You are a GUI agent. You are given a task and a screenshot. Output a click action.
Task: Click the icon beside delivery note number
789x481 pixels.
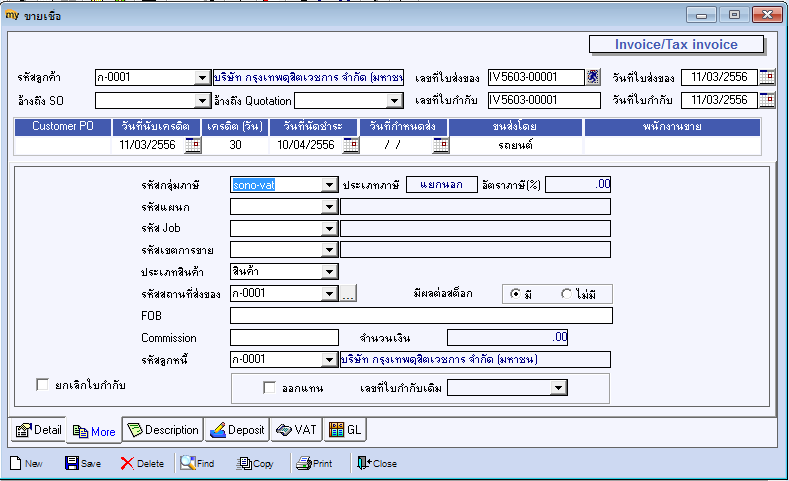(594, 77)
